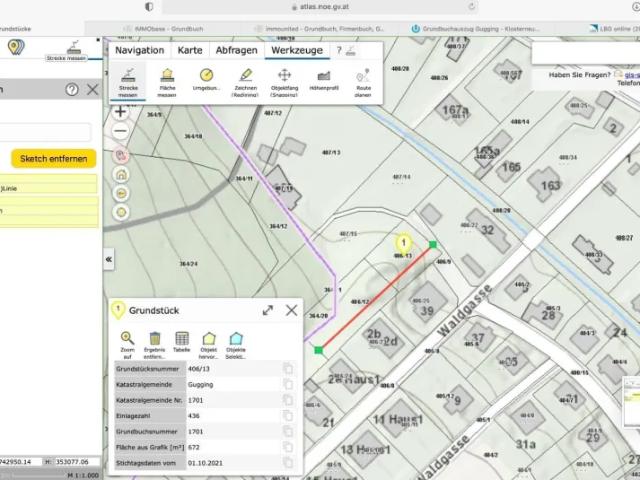Reload the page with the refresh icon
Image resolution: width=640 pixels, height=480 pixels.
click(471, 7)
